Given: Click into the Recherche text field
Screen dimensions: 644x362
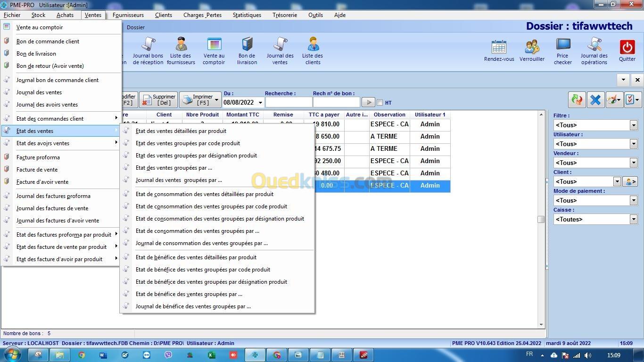Looking at the screenshot, I should click(289, 102).
